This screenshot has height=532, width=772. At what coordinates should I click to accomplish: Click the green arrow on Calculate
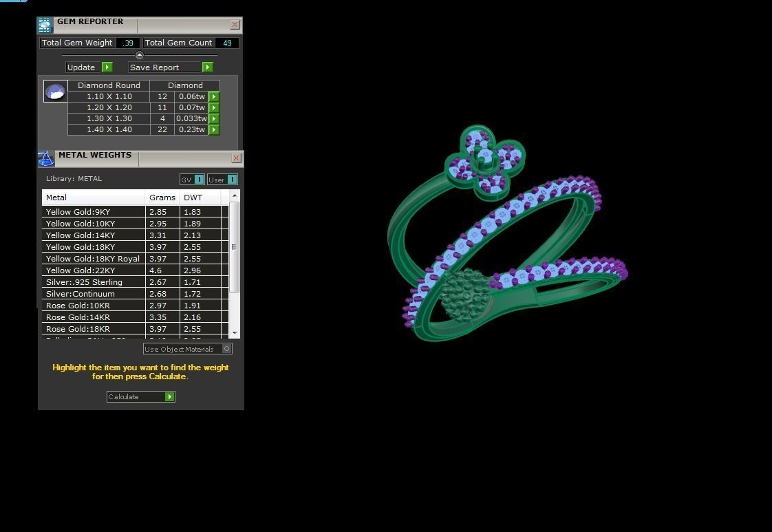coord(169,396)
